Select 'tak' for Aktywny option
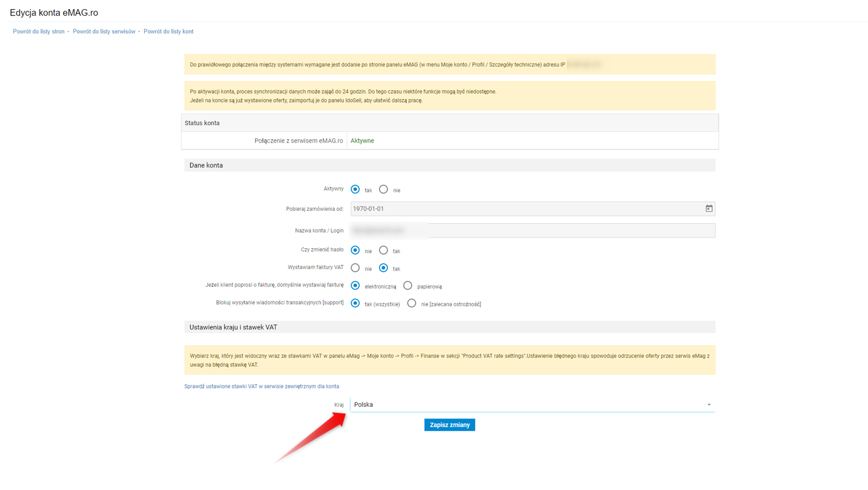Screen dimensions: 868x490 (x=355, y=189)
